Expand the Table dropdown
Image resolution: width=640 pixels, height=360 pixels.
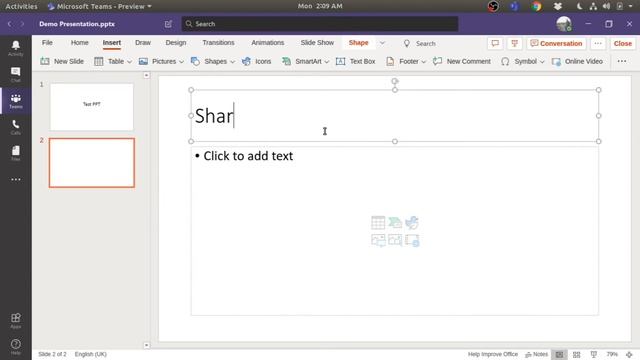coord(129,62)
